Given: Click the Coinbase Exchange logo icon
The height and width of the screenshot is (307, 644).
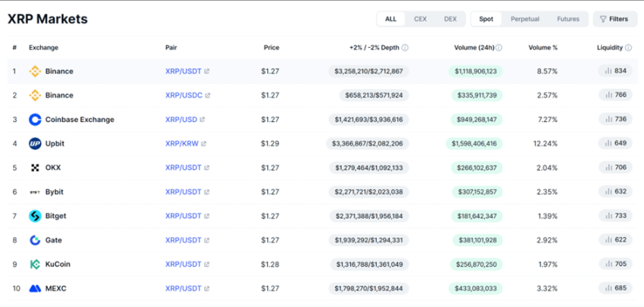Looking at the screenshot, I should (x=35, y=120).
